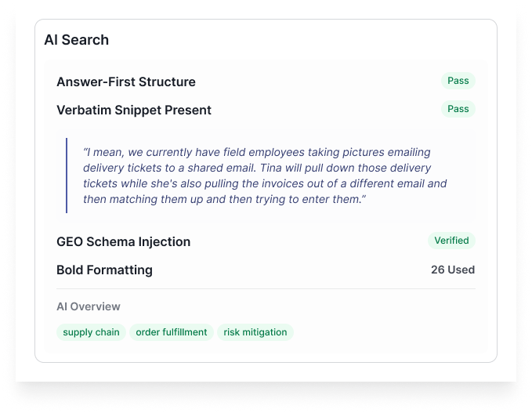Click the Pass badge beside Verbatim Snippet Present
The image size is (532, 413).
coord(458,109)
